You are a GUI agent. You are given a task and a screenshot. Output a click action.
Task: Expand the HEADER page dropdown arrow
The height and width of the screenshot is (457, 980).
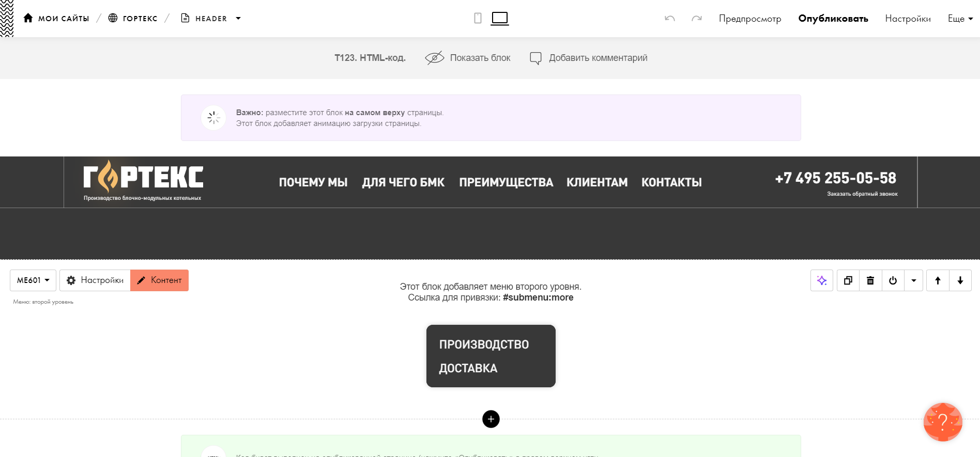point(238,18)
